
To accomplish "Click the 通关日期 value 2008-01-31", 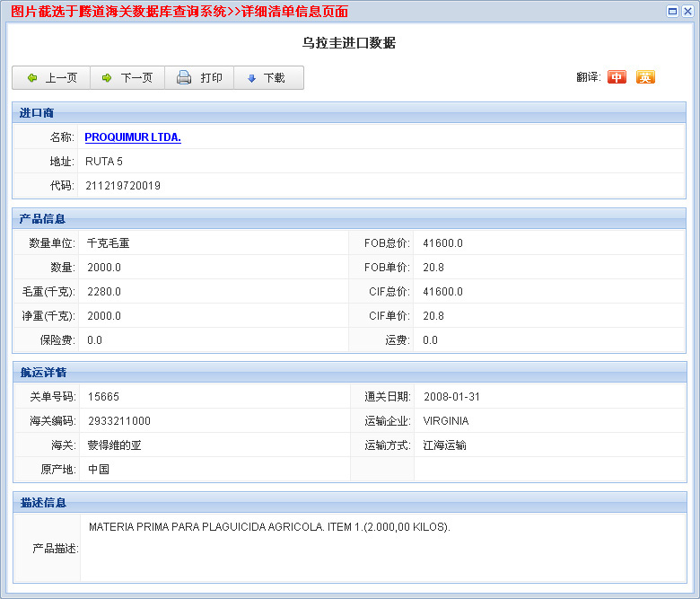I will [451, 397].
